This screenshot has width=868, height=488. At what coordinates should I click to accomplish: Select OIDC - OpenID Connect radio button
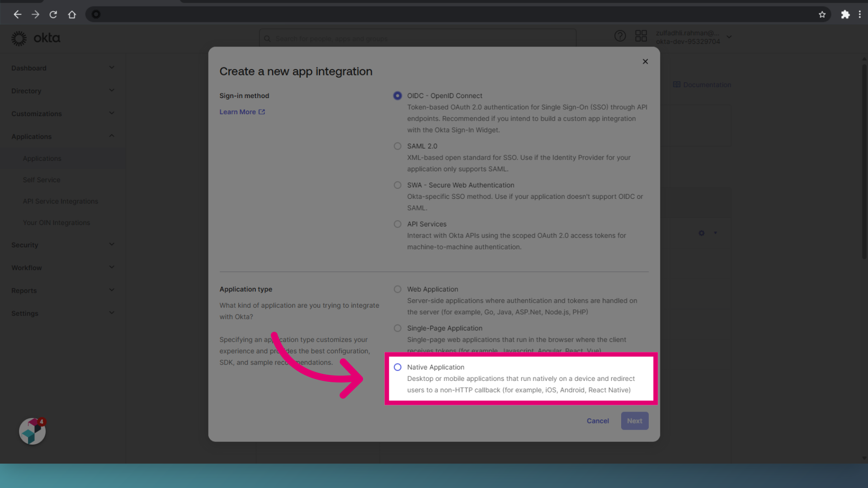tap(397, 96)
